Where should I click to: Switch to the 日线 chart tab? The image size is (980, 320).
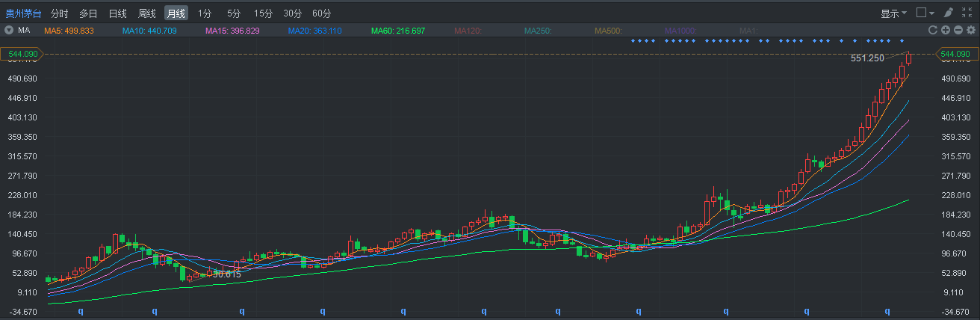(117, 13)
